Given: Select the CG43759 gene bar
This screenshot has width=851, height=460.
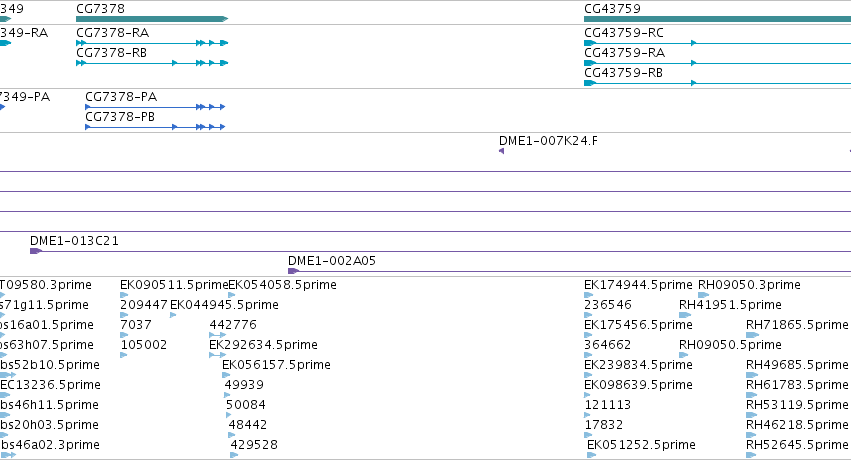Looking at the screenshot, I should (717, 19).
